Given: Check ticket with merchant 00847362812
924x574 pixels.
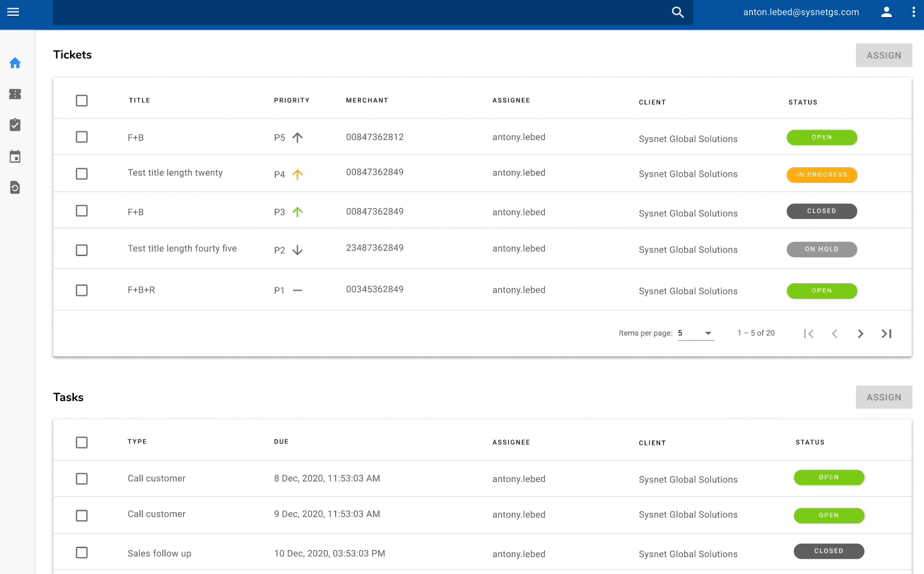Looking at the screenshot, I should tap(81, 137).
